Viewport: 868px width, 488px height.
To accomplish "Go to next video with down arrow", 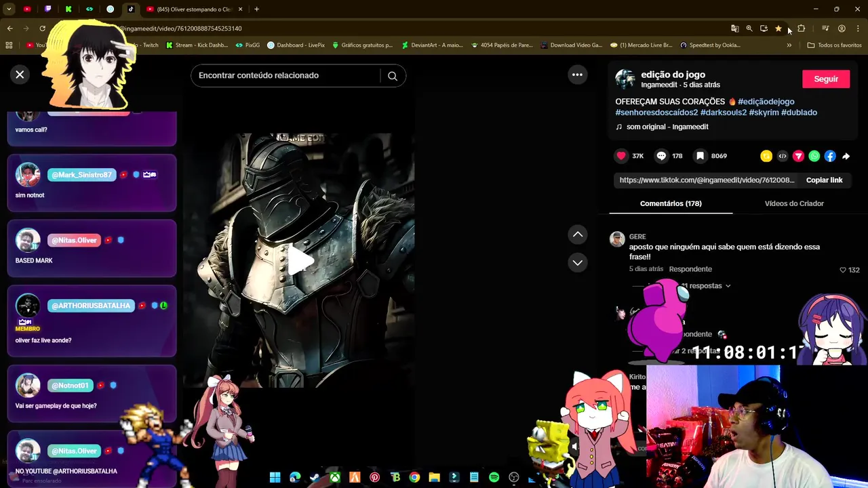I will (578, 262).
